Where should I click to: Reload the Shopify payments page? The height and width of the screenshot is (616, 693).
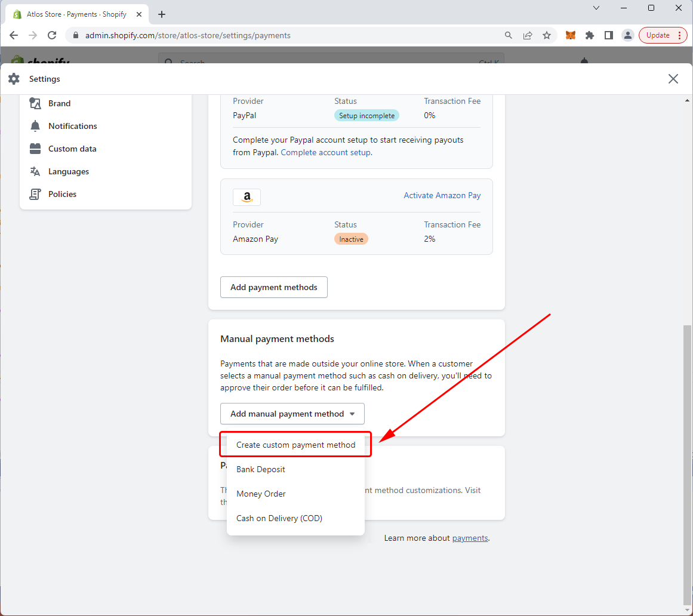[x=52, y=35]
